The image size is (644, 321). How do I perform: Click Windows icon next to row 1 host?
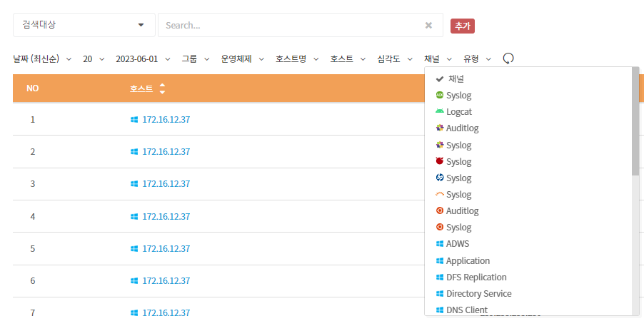pos(134,119)
